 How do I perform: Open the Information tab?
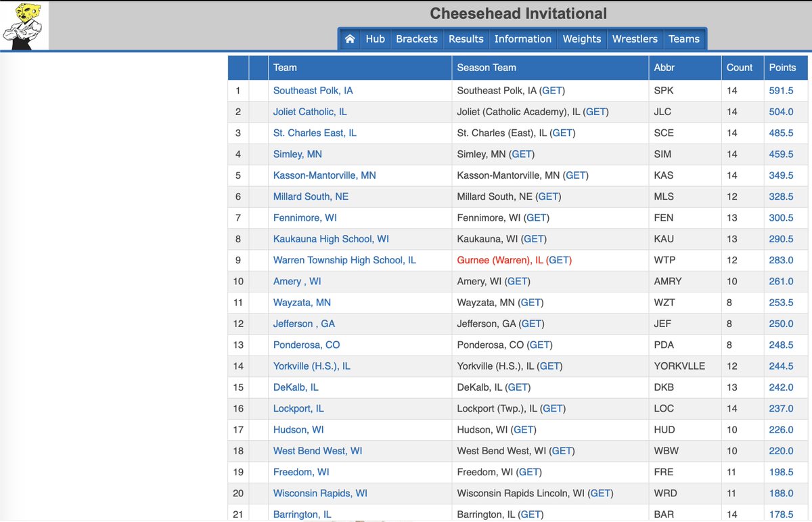(x=523, y=39)
